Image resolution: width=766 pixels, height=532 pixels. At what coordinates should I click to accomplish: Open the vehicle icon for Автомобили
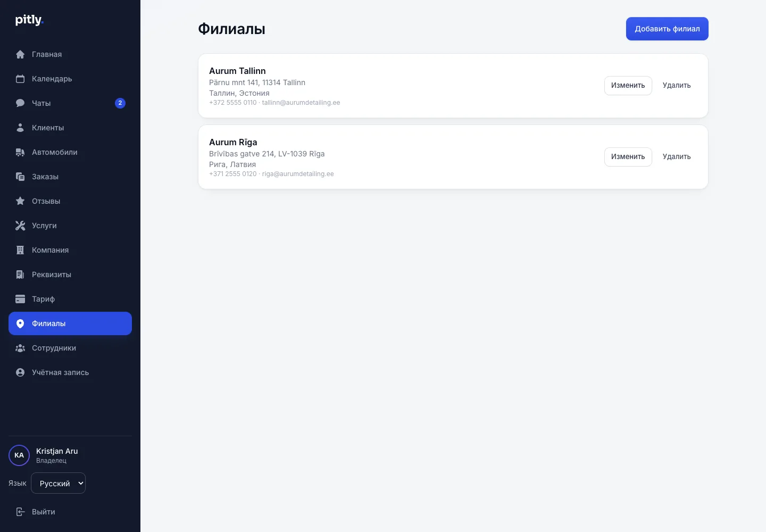point(20,152)
